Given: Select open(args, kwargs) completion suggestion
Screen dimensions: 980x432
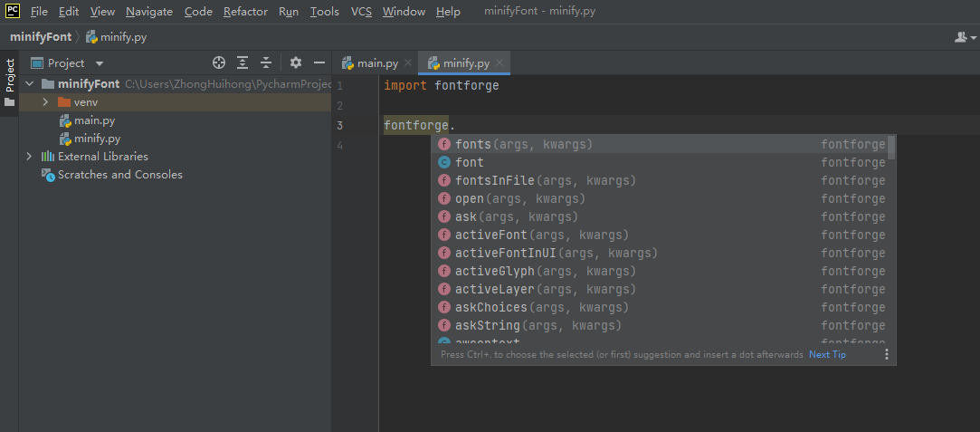Looking at the screenshot, I should pos(660,199).
